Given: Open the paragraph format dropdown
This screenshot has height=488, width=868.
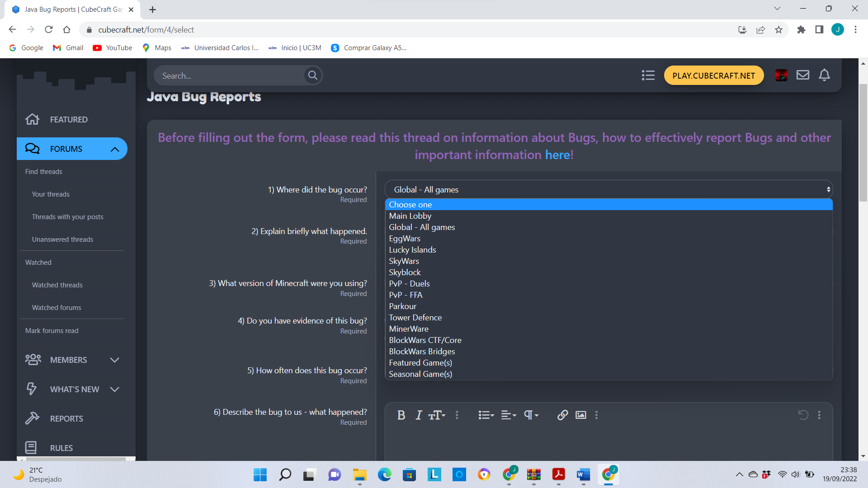Looking at the screenshot, I should (x=531, y=415).
